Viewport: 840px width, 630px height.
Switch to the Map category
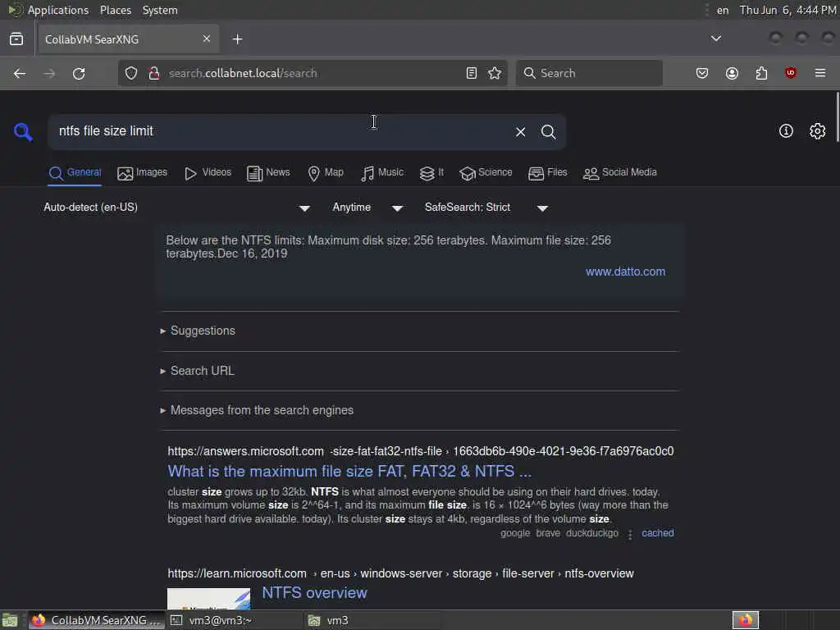point(326,172)
